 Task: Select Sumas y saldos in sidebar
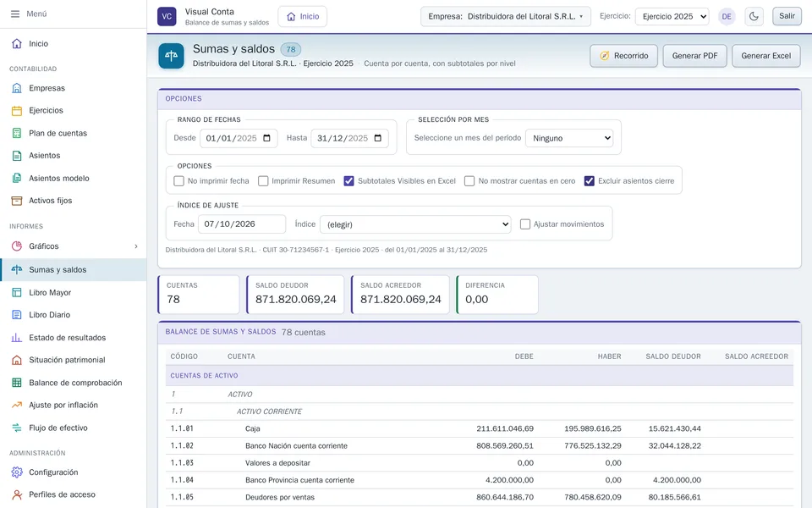(x=74, y=269)
